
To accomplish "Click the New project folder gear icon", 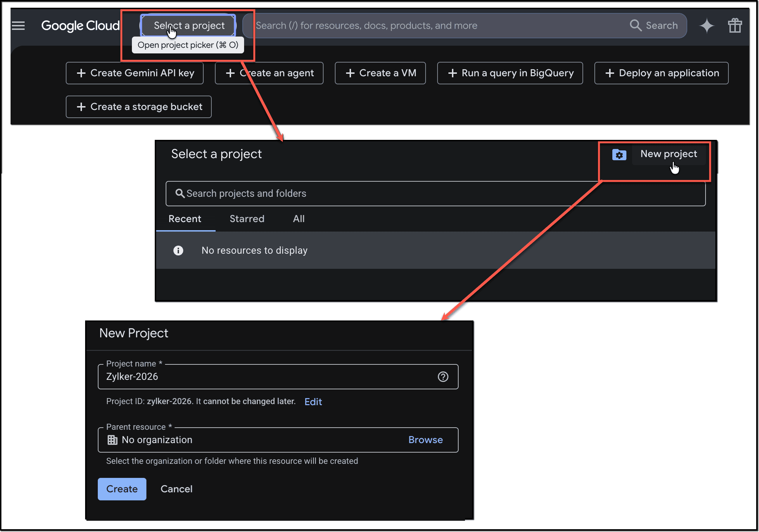I will [619, 155].
